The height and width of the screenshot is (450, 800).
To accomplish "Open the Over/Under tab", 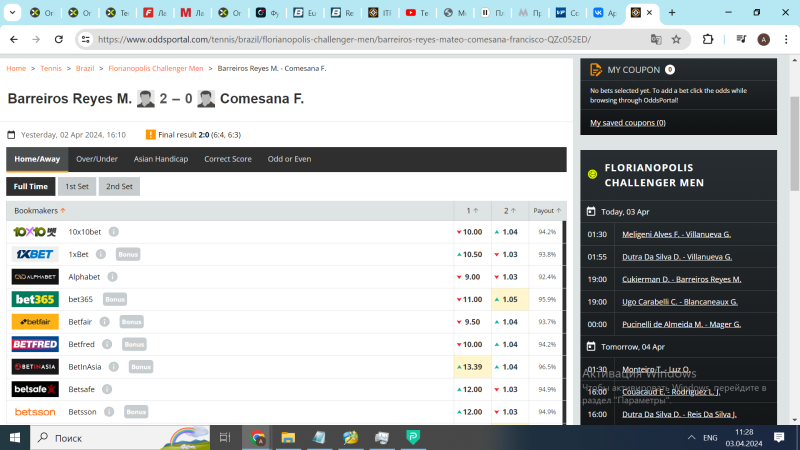I will [97, 159].
